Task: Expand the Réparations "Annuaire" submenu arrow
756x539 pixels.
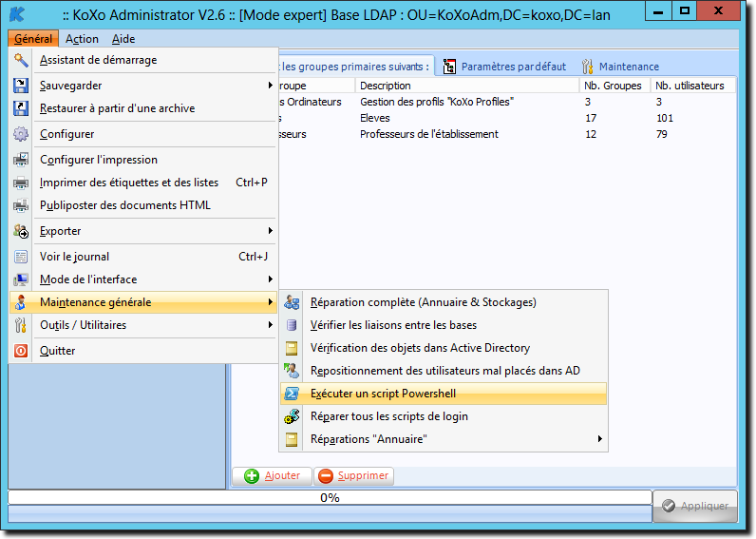Action: (x=599, y=438)
